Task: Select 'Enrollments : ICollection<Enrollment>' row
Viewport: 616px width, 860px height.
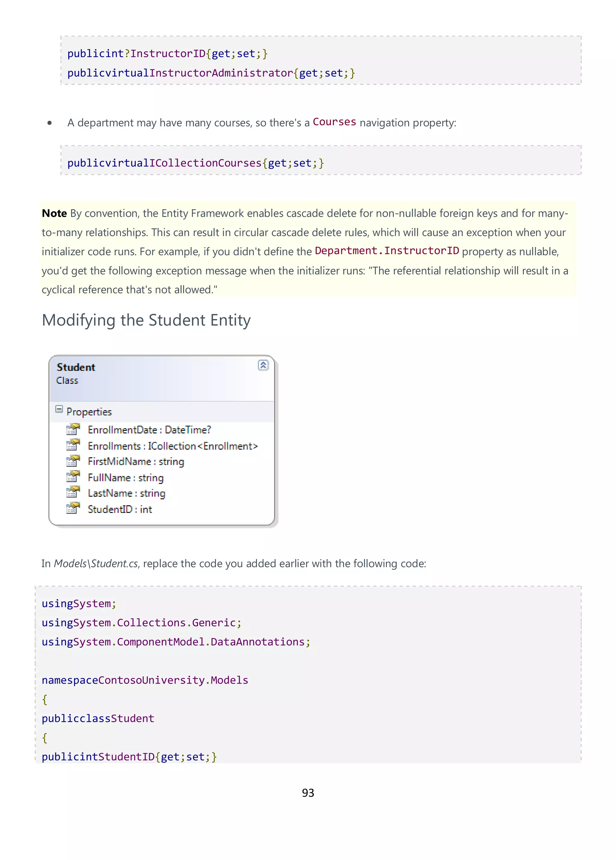Action: coord(173,446)
